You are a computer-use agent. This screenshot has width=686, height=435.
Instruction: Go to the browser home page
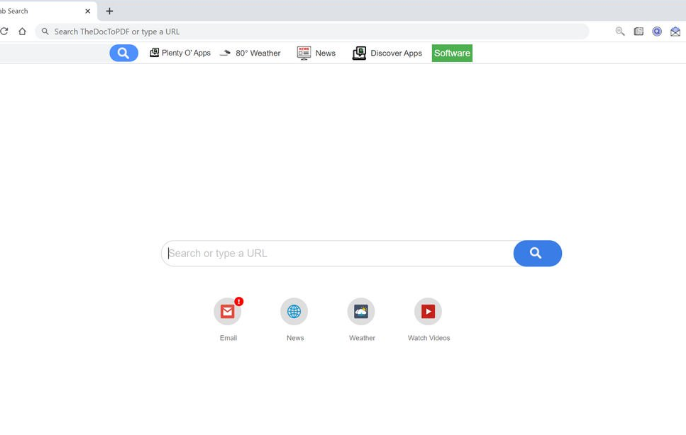pyautogui.click(x=22, y=31)
